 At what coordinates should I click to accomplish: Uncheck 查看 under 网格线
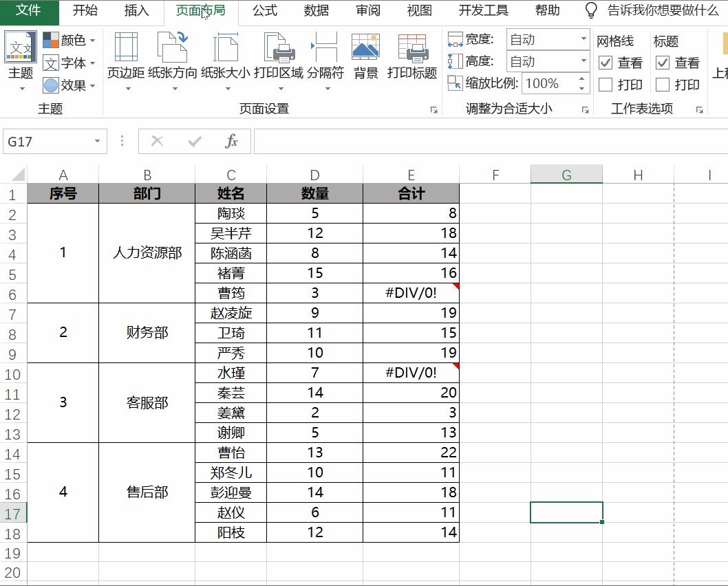(606, 63)
